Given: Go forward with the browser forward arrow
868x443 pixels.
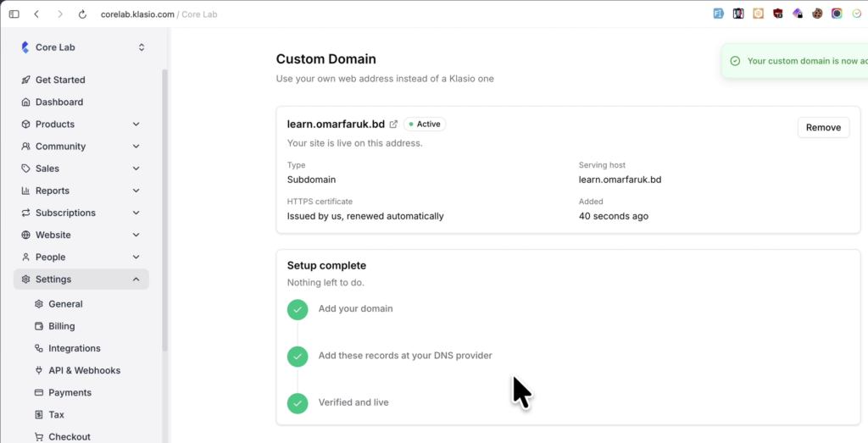Looking at the screenshot, I should [x=60, y=14].
